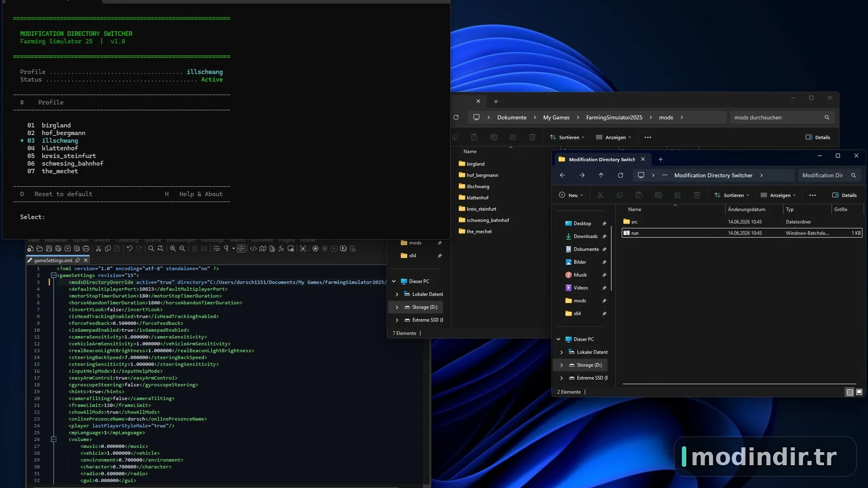Image resolution: width=868 pixels, height=488 pixels.
Task: Click the Dokumente breadcrumb in the mods window
Action: 512,117
